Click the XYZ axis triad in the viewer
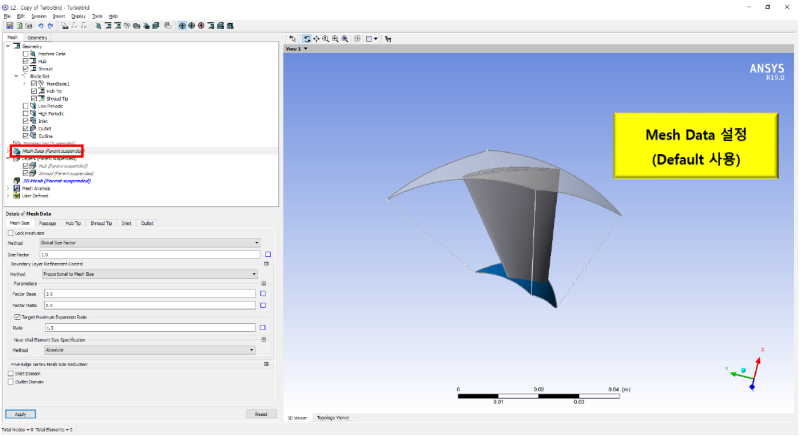 [x=746, y=370]
